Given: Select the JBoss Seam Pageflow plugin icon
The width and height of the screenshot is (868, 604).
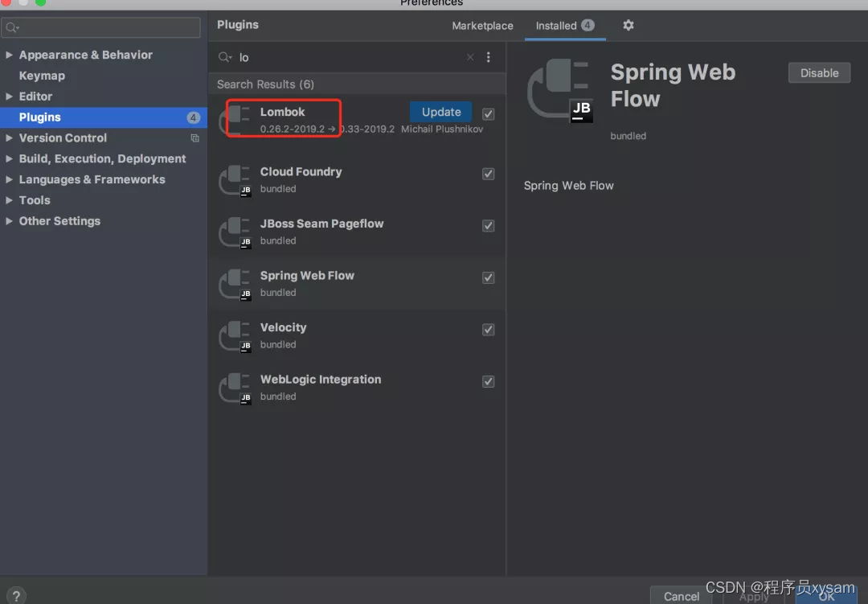Looking at the screenshot, I should pyautogui.click(x=235, y=232).
